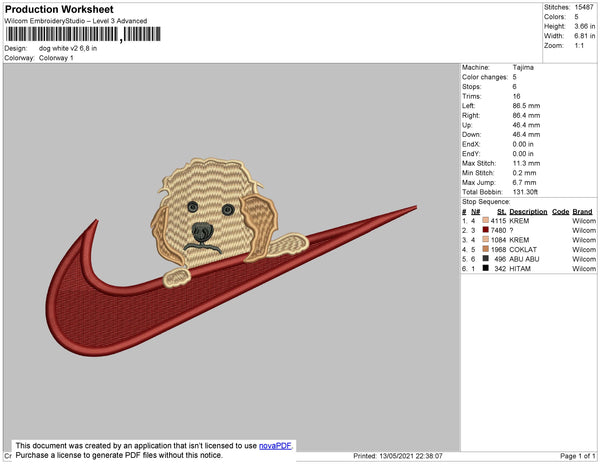
Task: Select the 'EndY:' label
Action: point(471,154)
